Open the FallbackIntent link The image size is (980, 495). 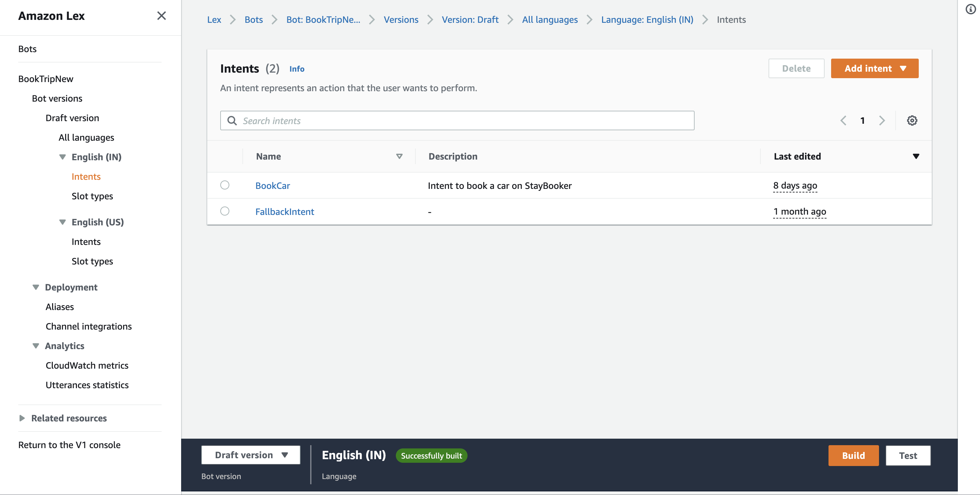(x=284, y=211)
